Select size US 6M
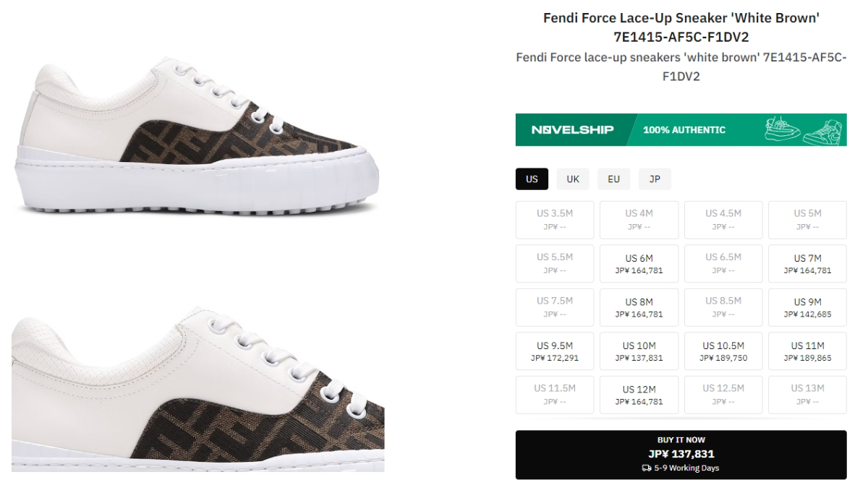 point(639,264)
